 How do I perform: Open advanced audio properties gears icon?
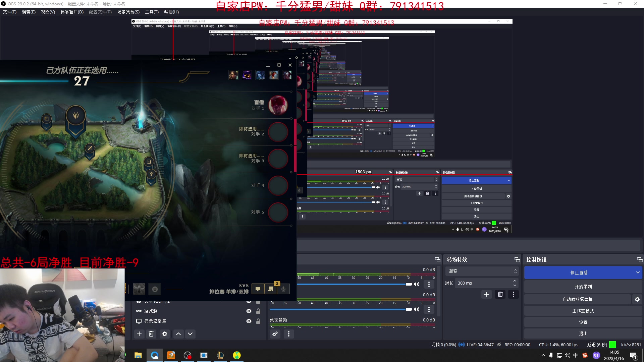[275, 334]
